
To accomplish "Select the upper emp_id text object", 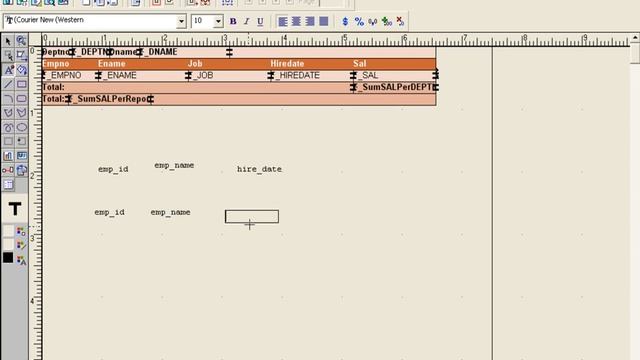I will coord(113,169).
